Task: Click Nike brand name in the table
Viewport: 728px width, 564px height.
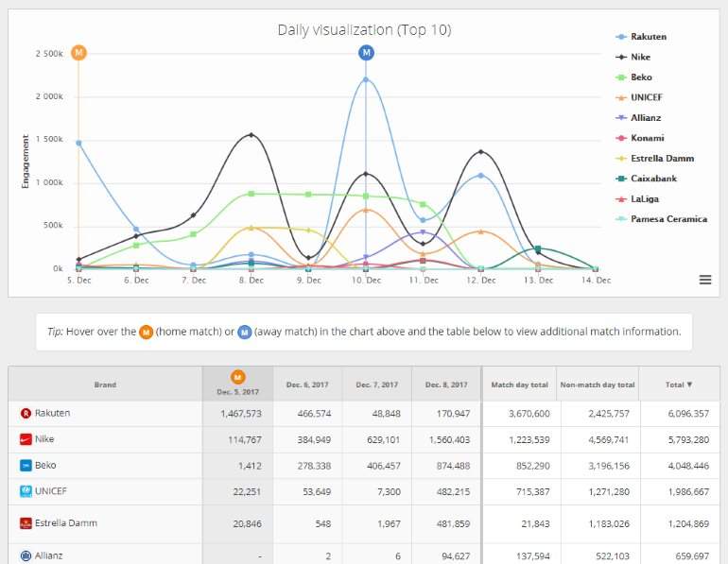Action: pyautogui.click(x=44, y=438)
